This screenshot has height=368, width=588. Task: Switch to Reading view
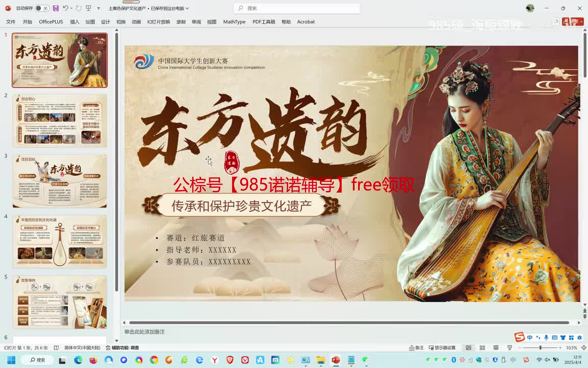(496, 348)
